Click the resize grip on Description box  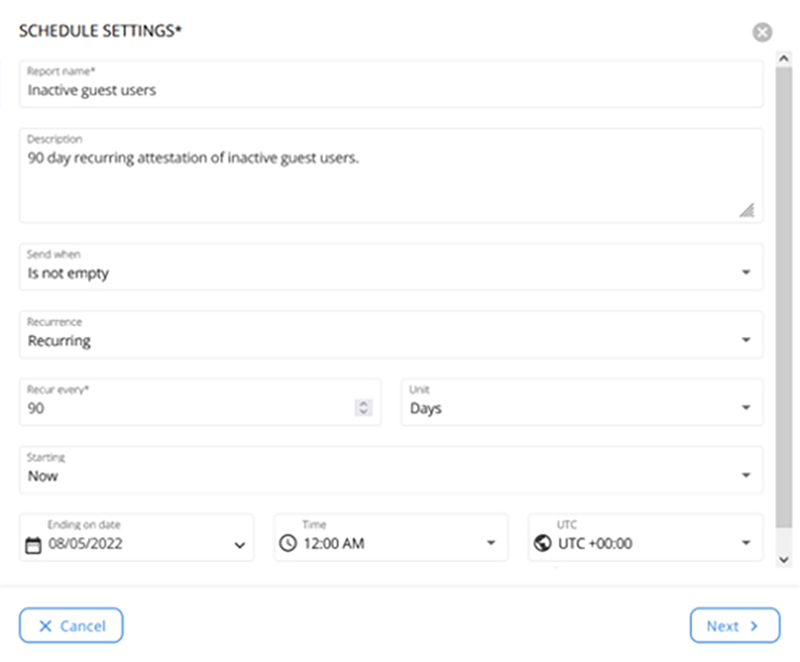(746, 210)
